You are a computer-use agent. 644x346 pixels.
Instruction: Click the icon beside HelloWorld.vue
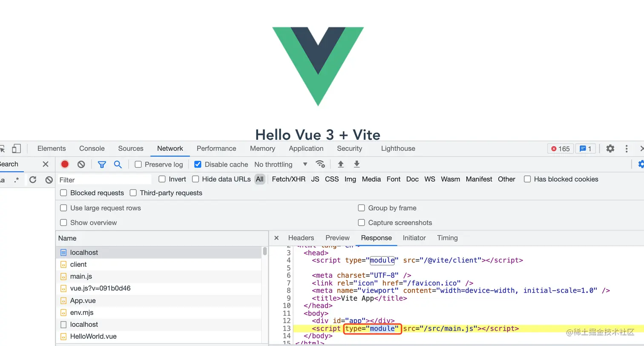point(63,336)
